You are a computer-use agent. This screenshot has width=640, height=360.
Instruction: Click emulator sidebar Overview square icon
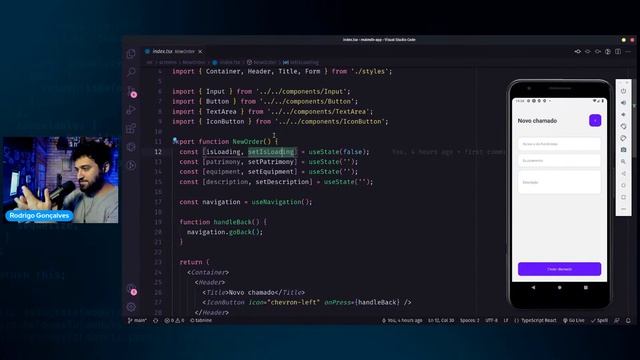pyautogui.click(x=623, y=197)
